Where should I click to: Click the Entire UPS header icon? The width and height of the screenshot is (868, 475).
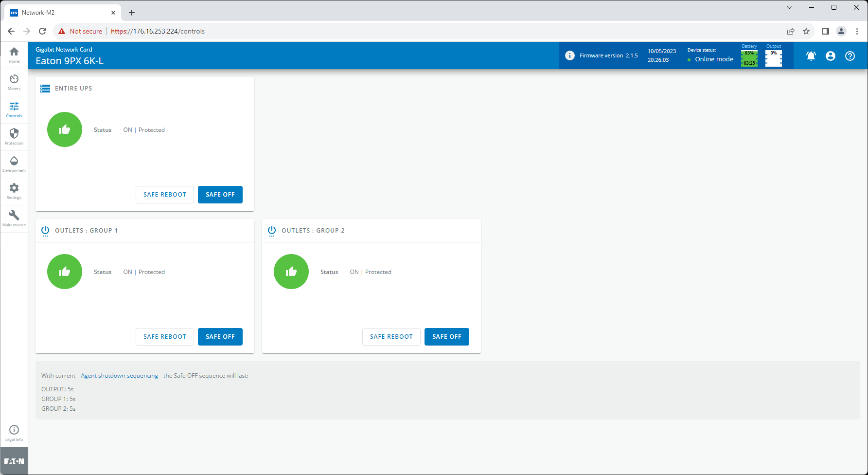[45, 89]
